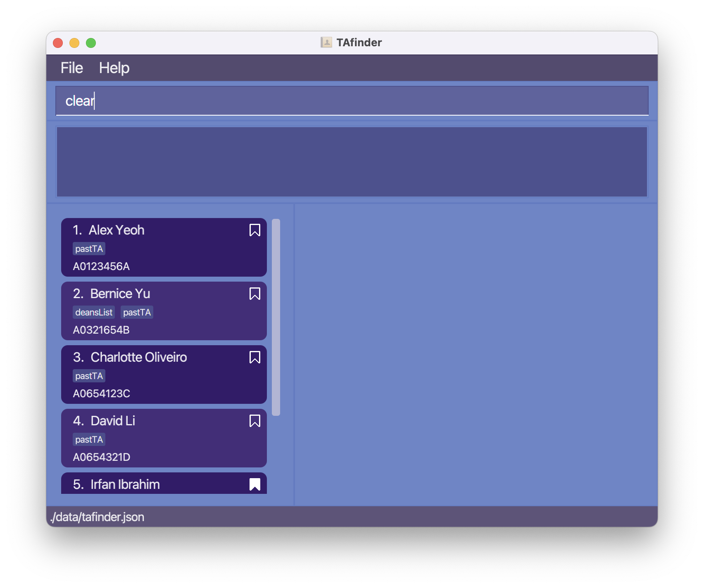
Task: Maximize the window with the green button
Action: [x=91, y=43]
